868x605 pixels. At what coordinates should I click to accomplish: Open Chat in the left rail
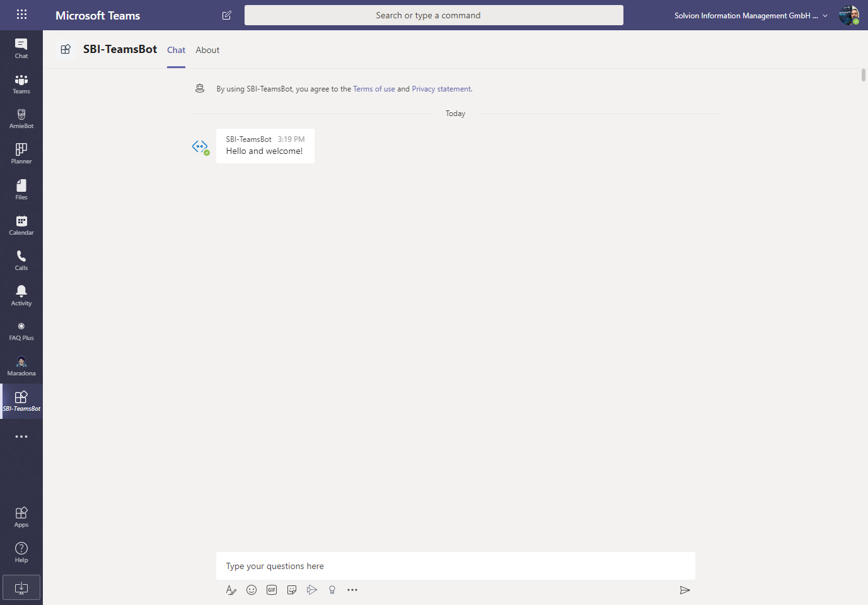pos(21,48)
